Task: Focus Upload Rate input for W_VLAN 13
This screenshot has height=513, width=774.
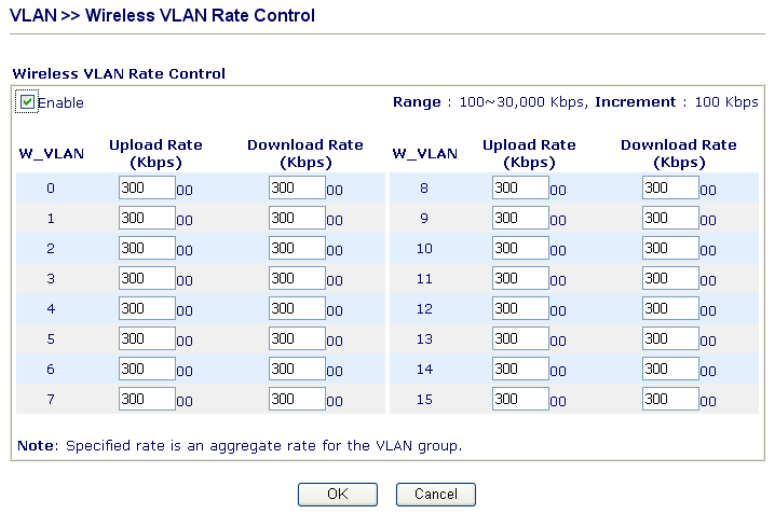Action: pos(520,338)
